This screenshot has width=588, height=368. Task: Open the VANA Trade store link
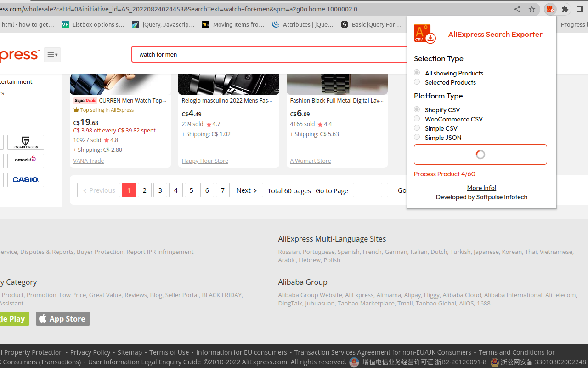pyautogui.click(x=89, y=161)
